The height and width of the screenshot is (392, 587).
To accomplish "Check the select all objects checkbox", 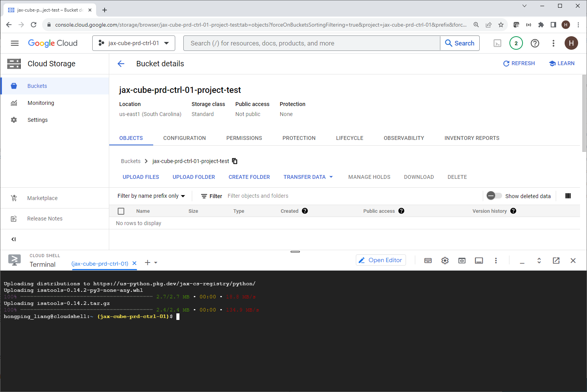I will 121,211.
